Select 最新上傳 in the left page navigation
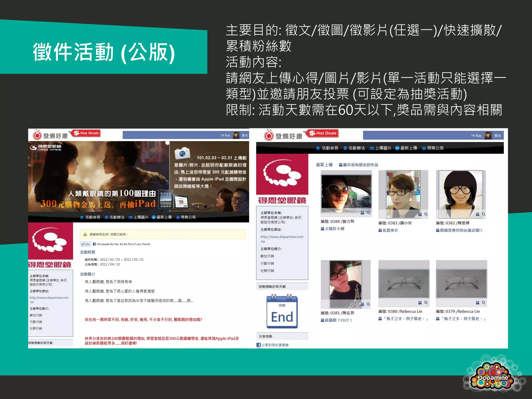The width and height of the screenshot is (532, 399). [x=162, y=217]
